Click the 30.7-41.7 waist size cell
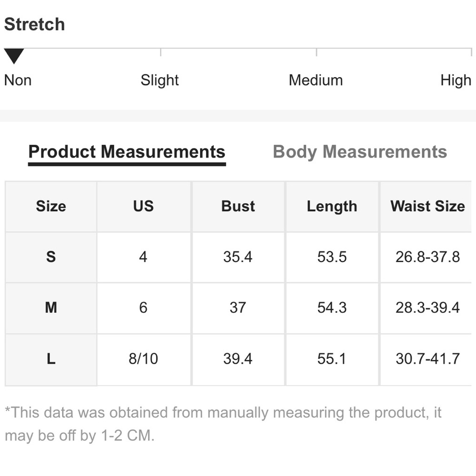 tap(427, 359)
